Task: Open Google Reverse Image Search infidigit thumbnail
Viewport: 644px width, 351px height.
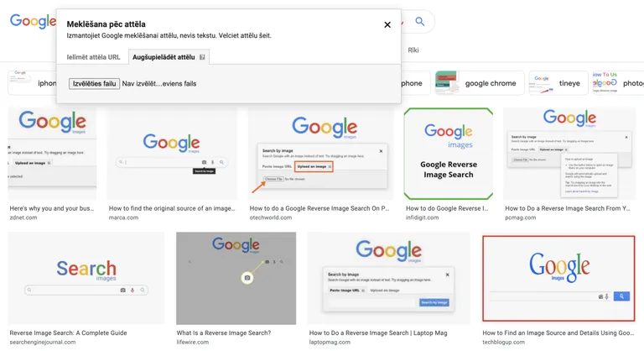Action: point(449,154)
